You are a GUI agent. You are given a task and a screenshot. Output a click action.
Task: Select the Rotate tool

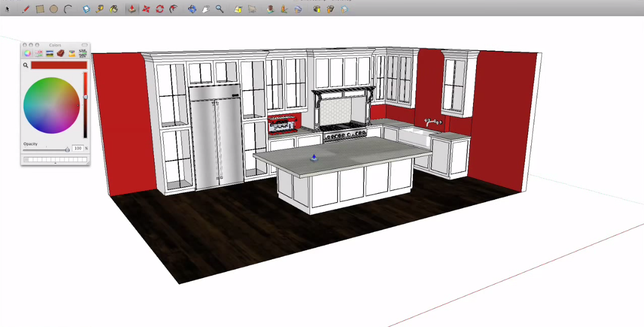(159, 8)
